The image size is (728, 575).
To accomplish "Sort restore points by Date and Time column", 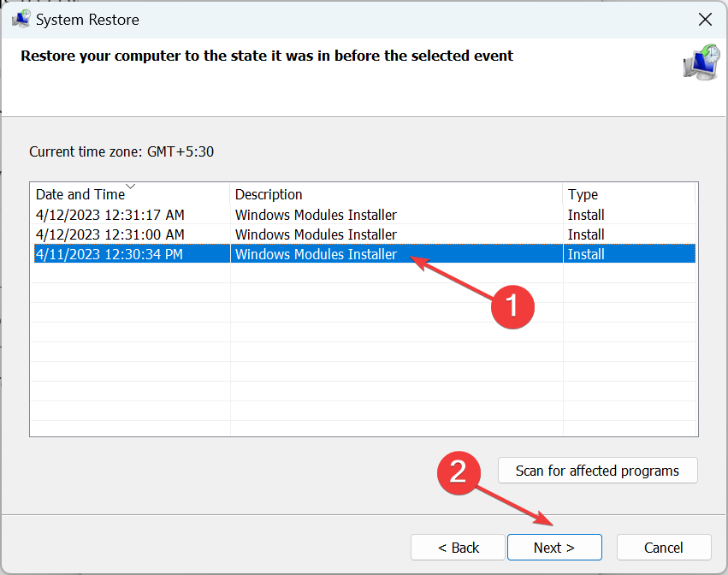I will click(80, 194).
